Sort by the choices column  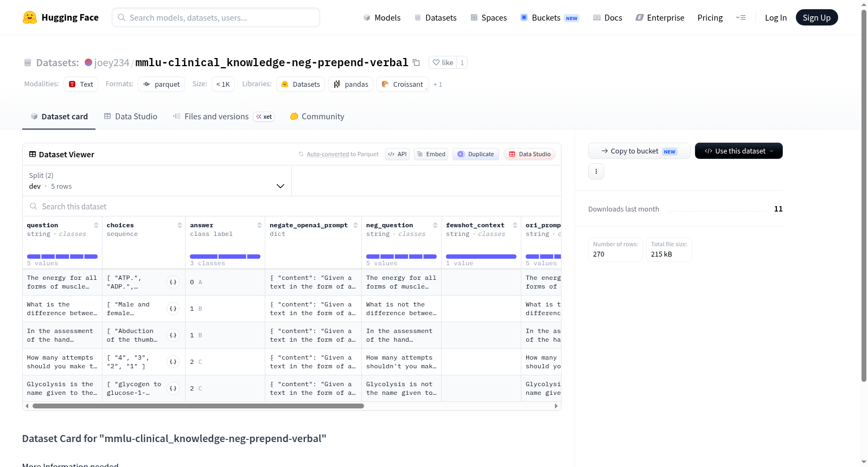coord(180,225)
